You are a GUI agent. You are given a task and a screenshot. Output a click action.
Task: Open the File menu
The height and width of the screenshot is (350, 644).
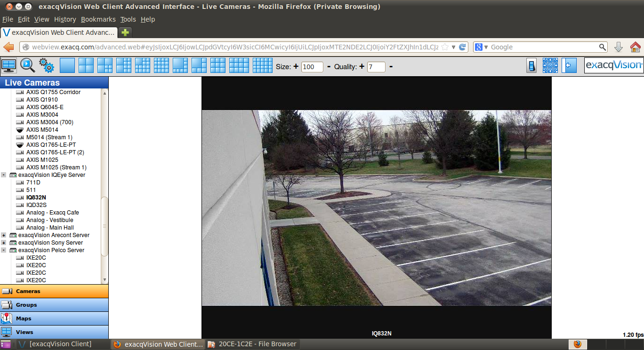[8, 19]
